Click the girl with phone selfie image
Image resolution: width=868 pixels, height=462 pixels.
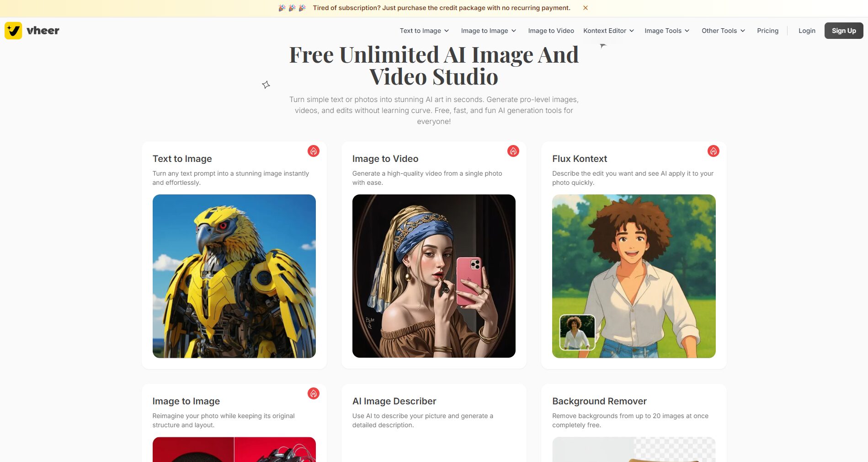434,276
